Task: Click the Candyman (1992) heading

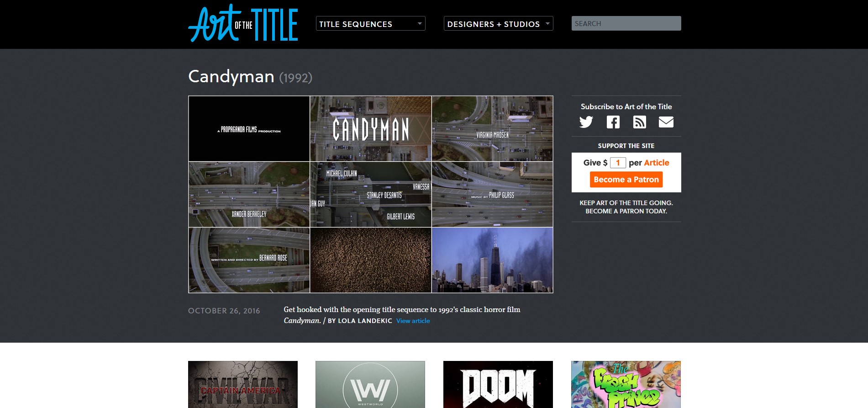Action: pos(250,76)
